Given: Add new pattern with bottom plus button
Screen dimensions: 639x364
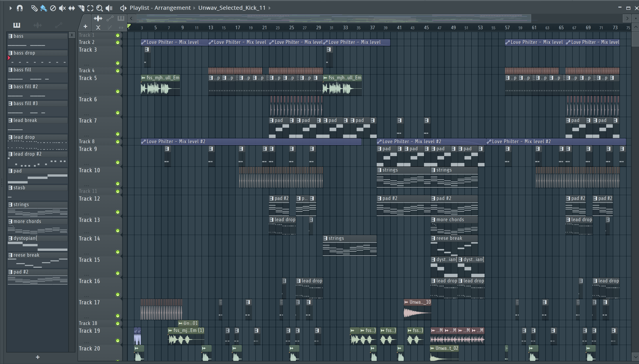Looking at the screenshot, I should click(x=37, y=357).
